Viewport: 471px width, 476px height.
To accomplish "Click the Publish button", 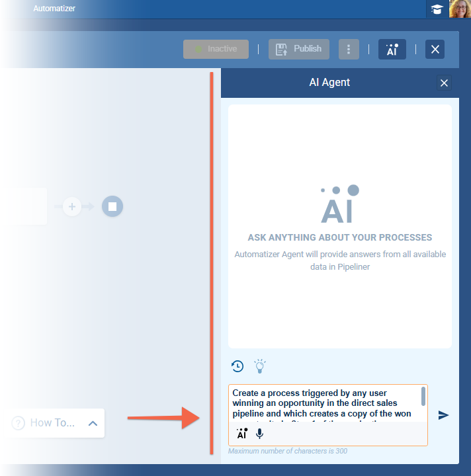I will (x=299, y=49).
